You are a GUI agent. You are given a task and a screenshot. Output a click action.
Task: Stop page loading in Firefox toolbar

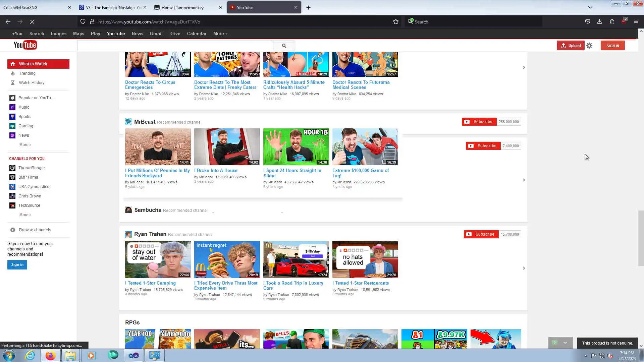pos(32,22)
